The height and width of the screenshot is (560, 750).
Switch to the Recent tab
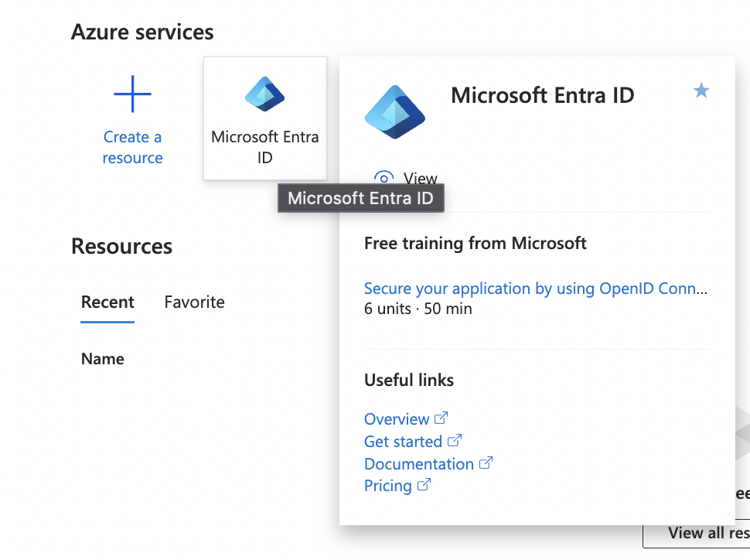(x=107, y=302)
